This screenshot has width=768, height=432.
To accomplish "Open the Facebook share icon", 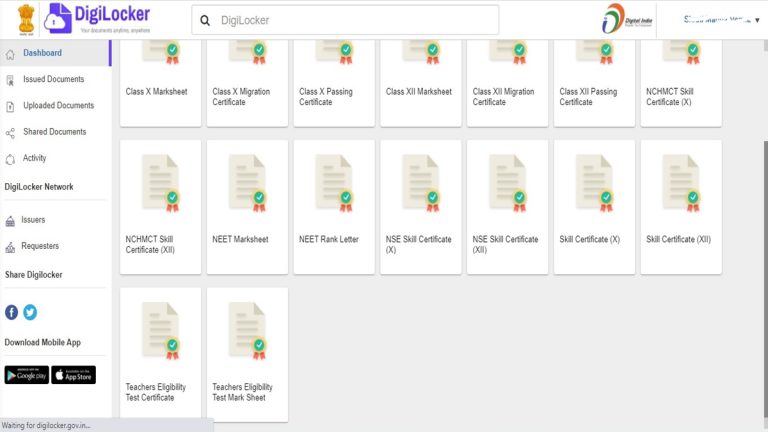I will [x=12, y=312].
